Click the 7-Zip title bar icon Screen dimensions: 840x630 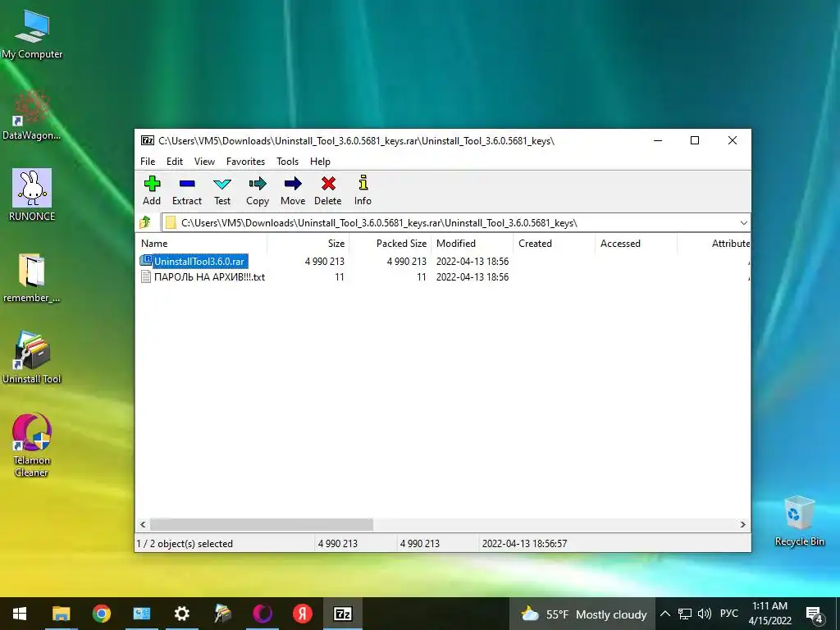(148, 140)
